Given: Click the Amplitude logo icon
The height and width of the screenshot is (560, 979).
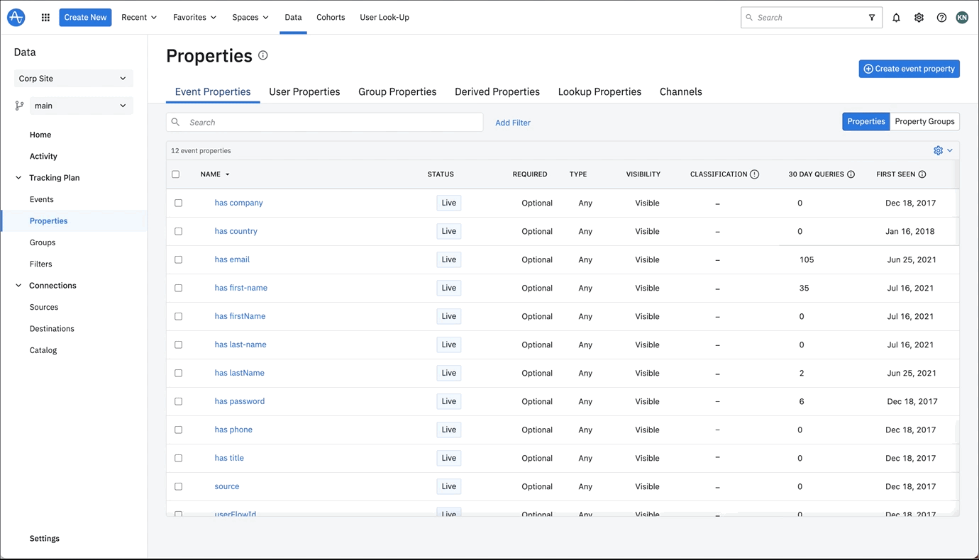Looking at the screenshot, I should pyautogui.click(x=16, y=18).
